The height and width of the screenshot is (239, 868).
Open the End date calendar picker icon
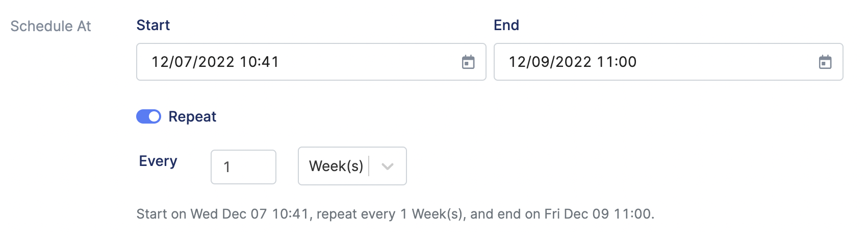coord(825,62)
